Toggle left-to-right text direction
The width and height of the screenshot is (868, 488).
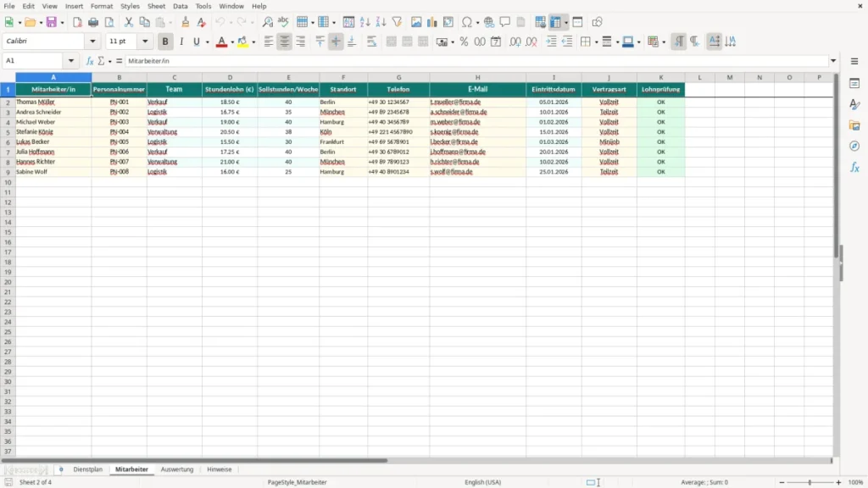click(679, 42)
